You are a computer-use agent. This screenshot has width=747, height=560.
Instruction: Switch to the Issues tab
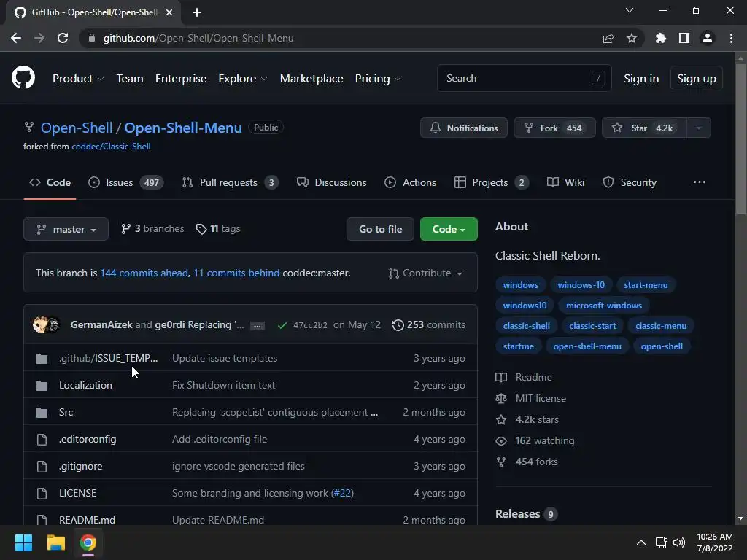[x=126, y=182]
